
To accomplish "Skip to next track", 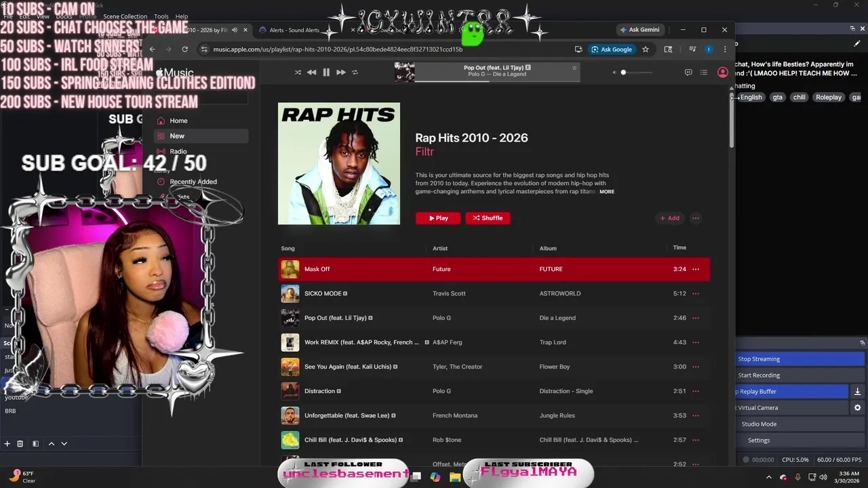I will click(340, 73).
